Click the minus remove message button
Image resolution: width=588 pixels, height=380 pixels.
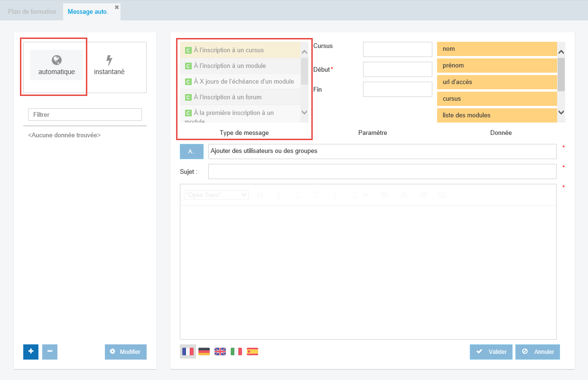pos(50,351)
